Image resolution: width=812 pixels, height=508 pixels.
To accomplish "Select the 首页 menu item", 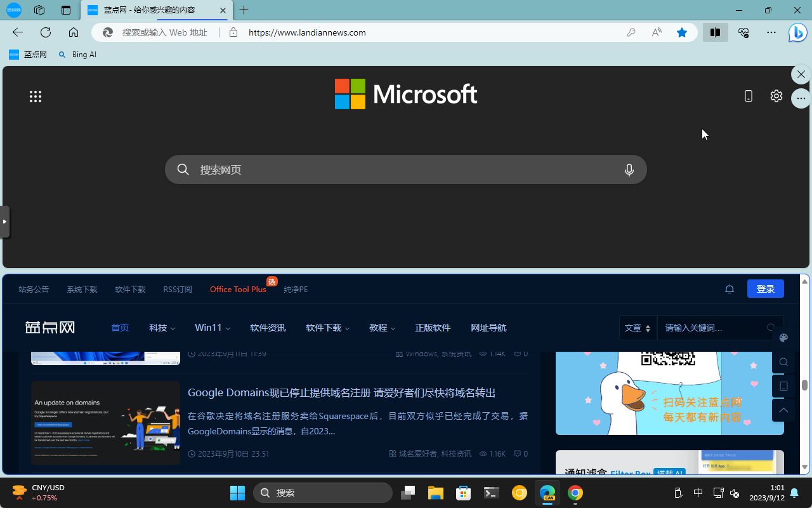I will pos(120,328).
